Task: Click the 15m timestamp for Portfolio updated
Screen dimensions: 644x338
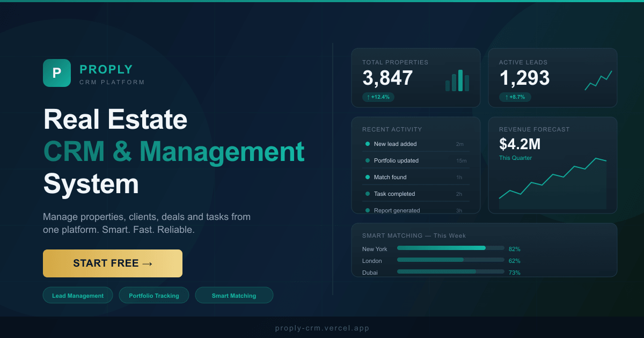Action: (x=462, y=161)
